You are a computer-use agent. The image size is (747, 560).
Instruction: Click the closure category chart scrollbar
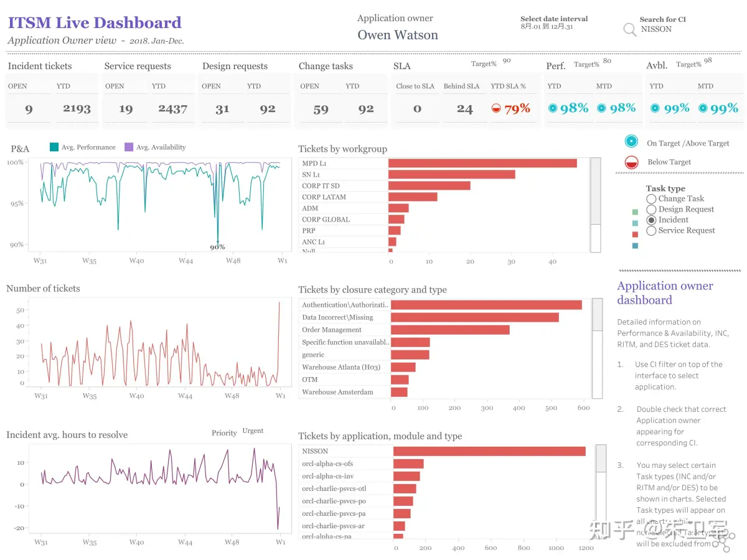597,348
